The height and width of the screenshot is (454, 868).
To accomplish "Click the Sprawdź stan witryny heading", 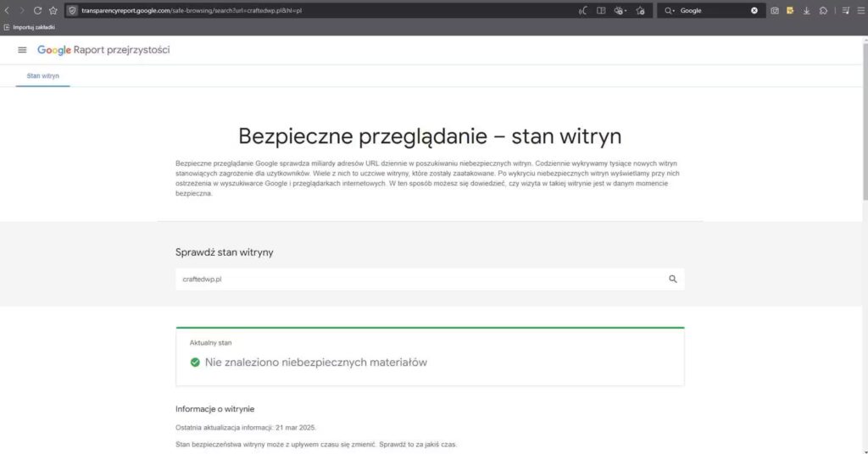I will point(224,252).
